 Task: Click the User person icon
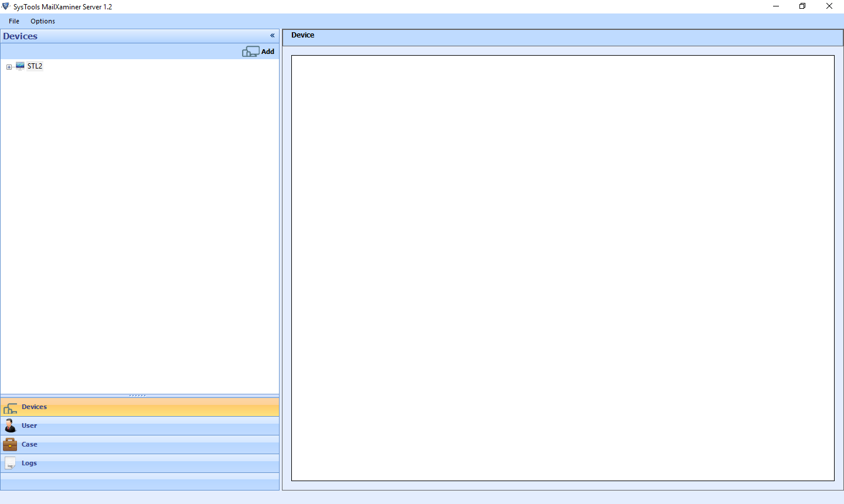click(x=10, y=426)
